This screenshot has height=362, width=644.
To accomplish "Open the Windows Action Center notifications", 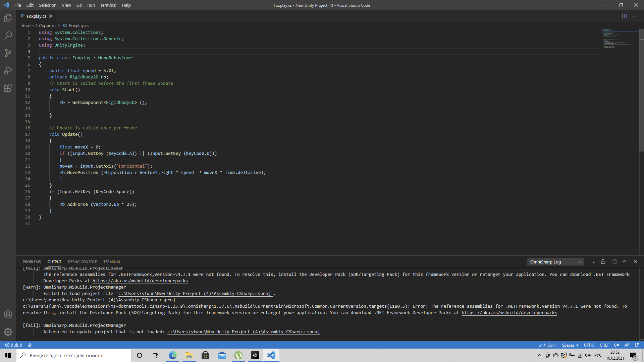I will [x=633, y=355].
